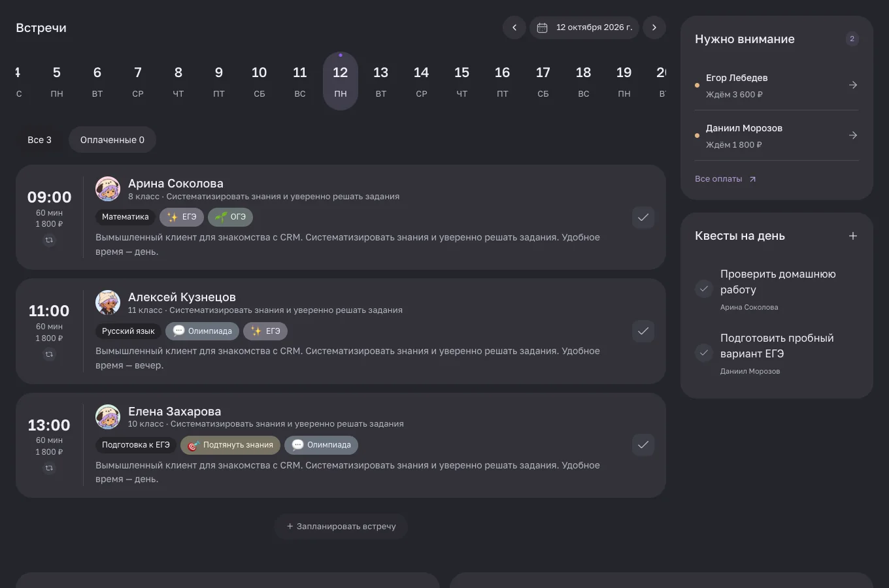Select day 10 СБ in the date strip
The image size is (889, 588).
click(260, 81)
